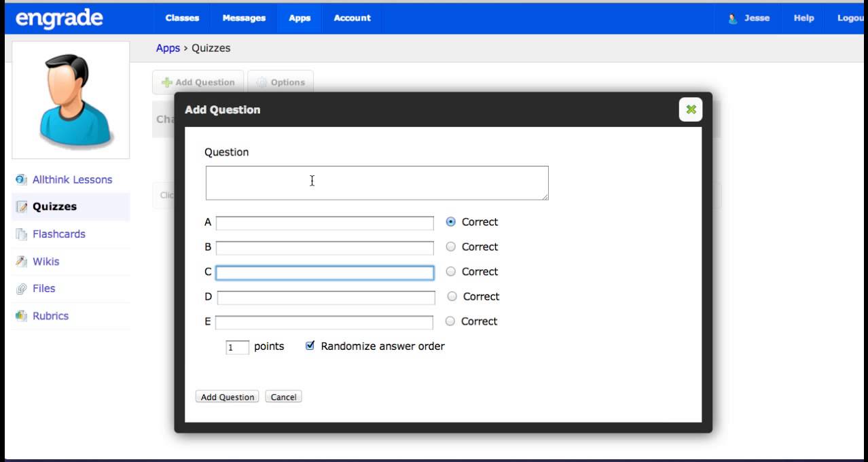Open the Classes menu
Image resolution: width=868 pixels, height=462 pixels.
182,18
